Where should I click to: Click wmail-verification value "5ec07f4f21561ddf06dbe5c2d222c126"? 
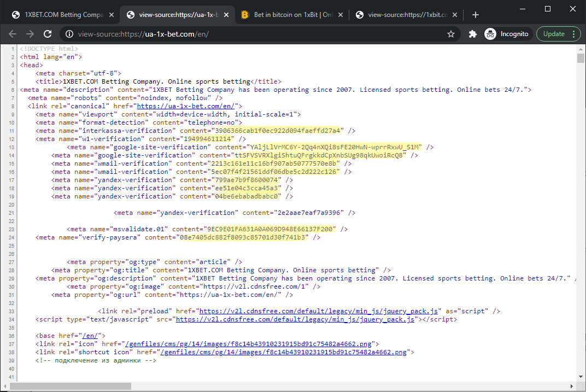tap(274, 172)
